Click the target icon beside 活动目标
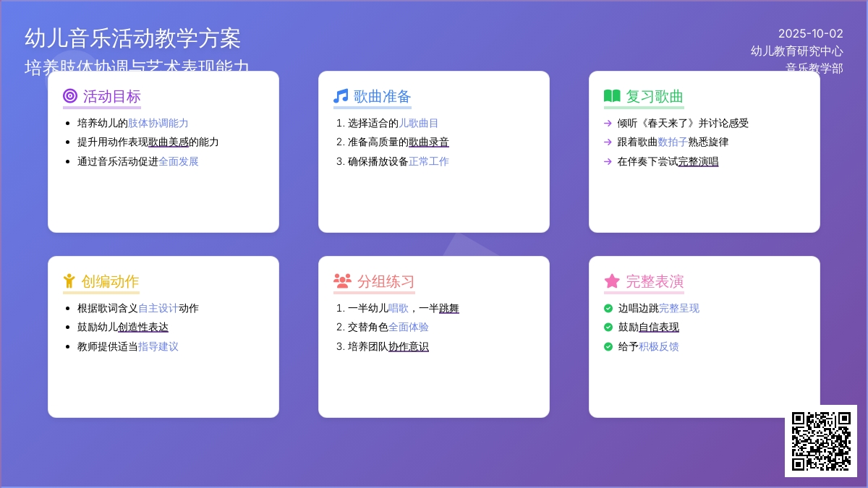Screen dimensions: 868x488 [x=70, y=96]
